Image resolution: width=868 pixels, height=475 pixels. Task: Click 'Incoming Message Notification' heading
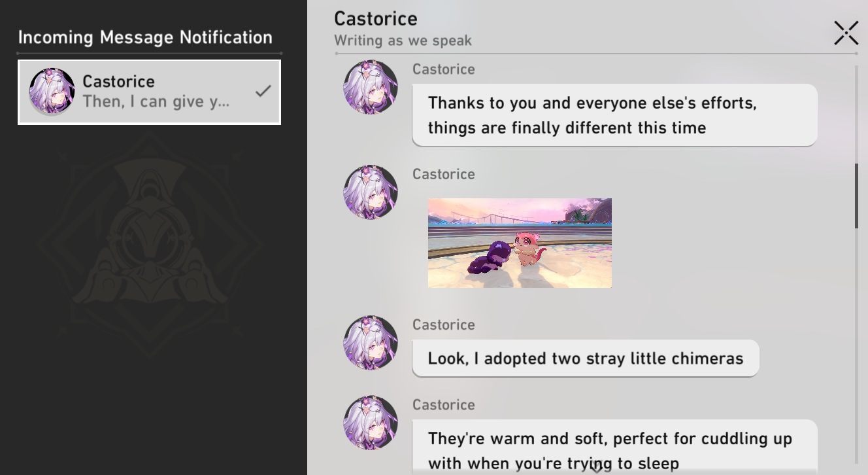[x=145, y=37]
